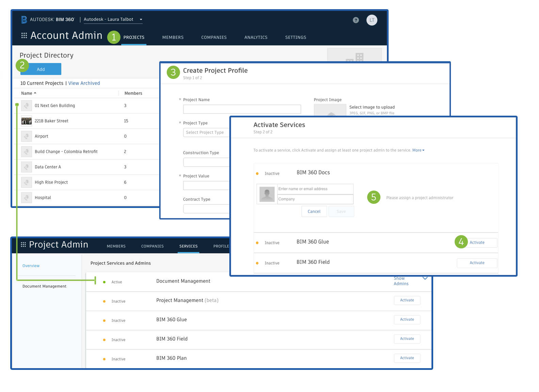The image size is (539, 392).
Task: Click the Add project button
Action: (x=41, y=69)
